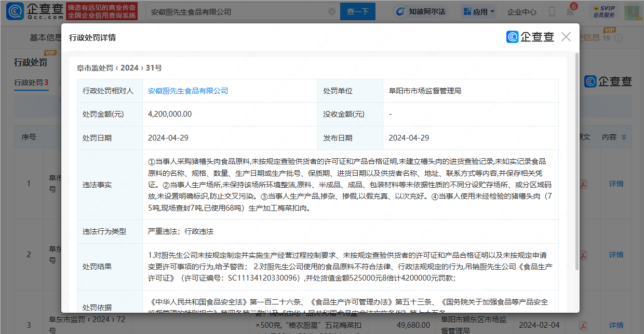Image resolution: width=644 pixels, height=334 pixels.
Task: Open 详情 link in row 3
Action: (x=616, y=325)
